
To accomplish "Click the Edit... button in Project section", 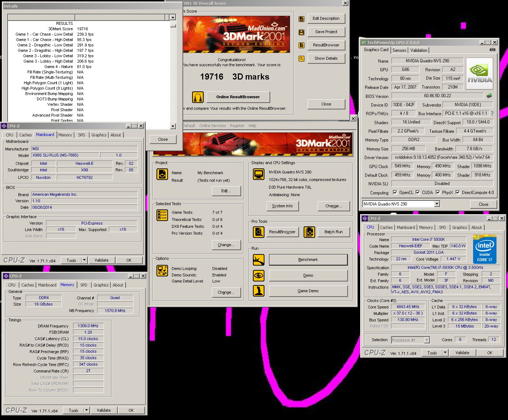I will click(226, 191).
